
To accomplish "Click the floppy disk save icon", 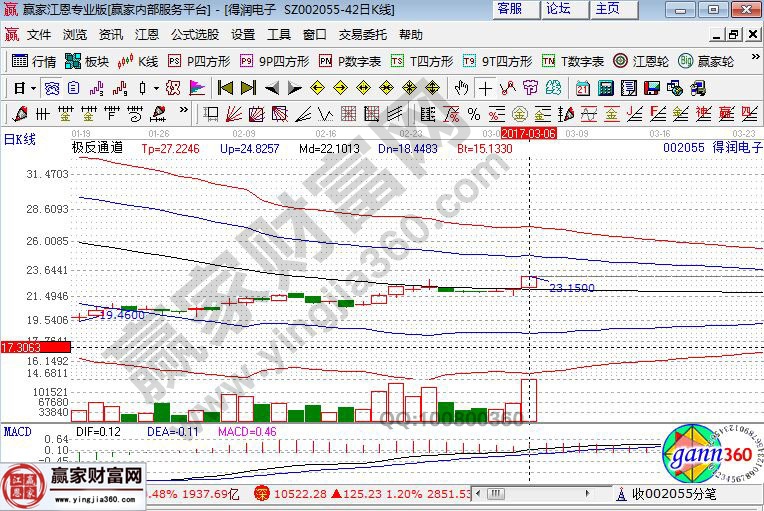I will [x=651, y=89].
